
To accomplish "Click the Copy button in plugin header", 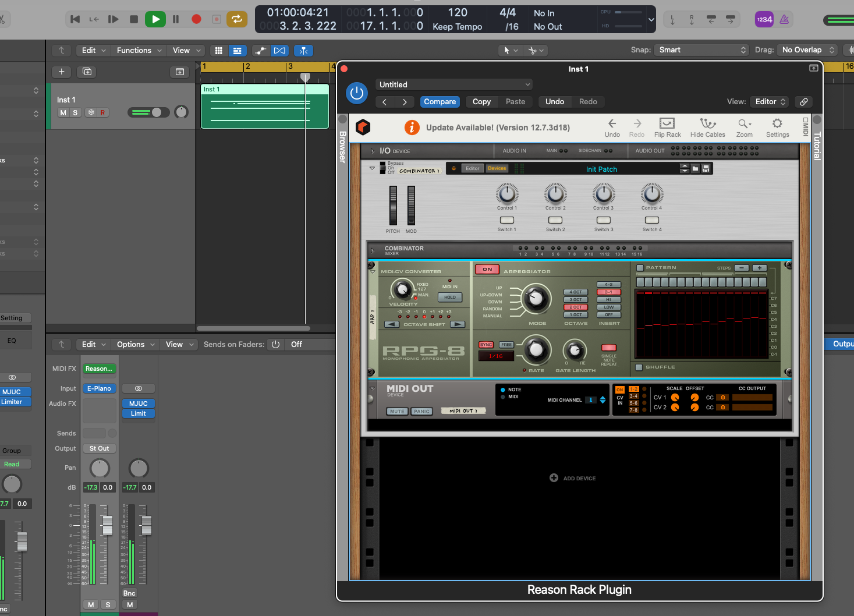I will [x=481, y=102].
